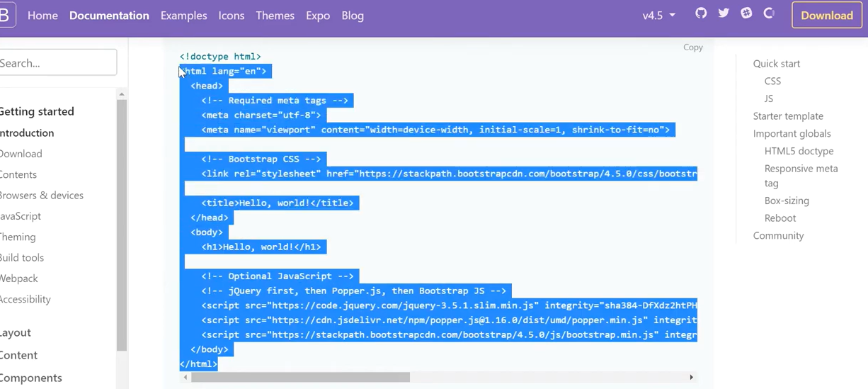Open the Examples page in navbar
The image size is (868, 389).
pos(184,15)
